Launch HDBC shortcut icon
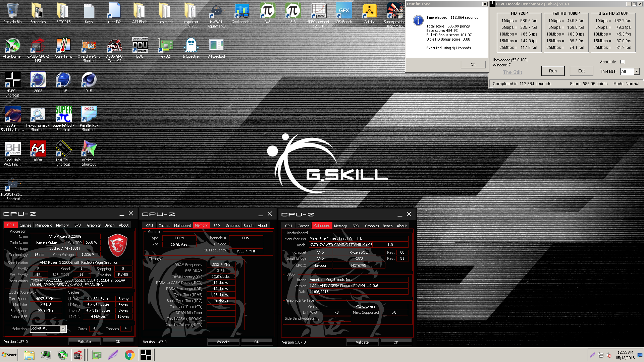This screenshot has width=644, height=362. coord(12,84)
